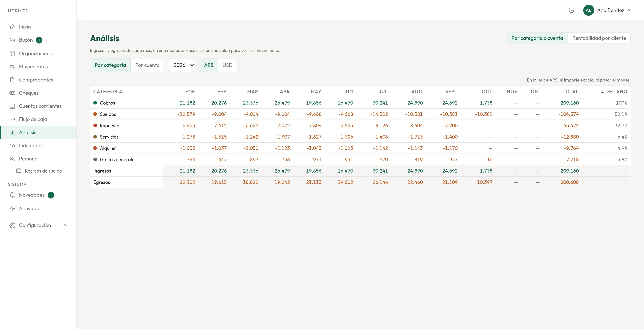The width and height of the screenshot is (644, 329).
Task: Open Flujo de caja trend icon
Action: 12,119
